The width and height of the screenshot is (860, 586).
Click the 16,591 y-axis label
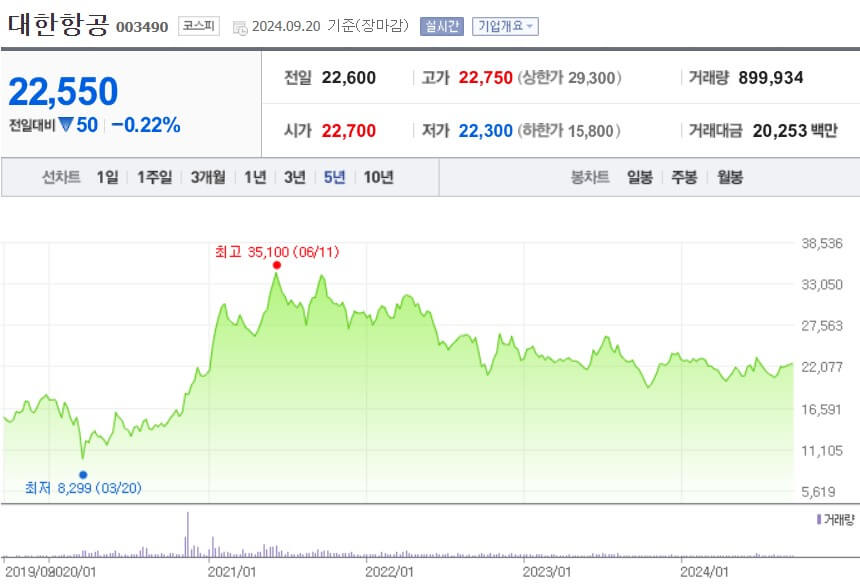pos(821,409)
